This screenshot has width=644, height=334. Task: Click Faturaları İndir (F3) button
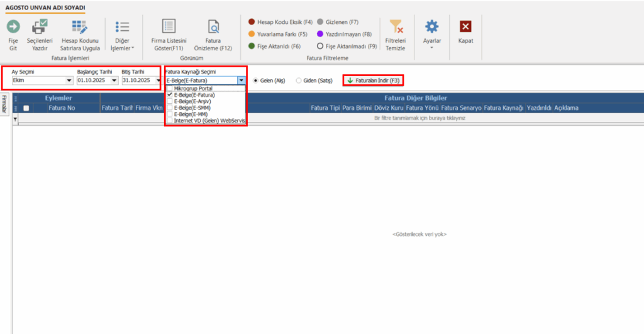(374, 81)
